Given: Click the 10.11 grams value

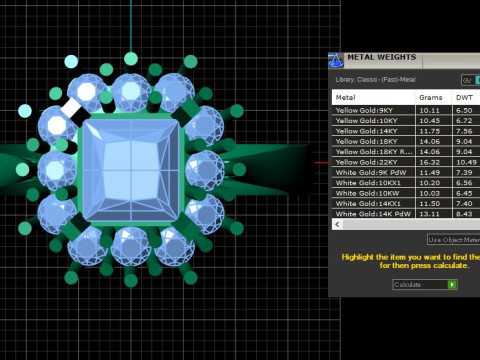Looking at the screenshot, I should point(430,111).
